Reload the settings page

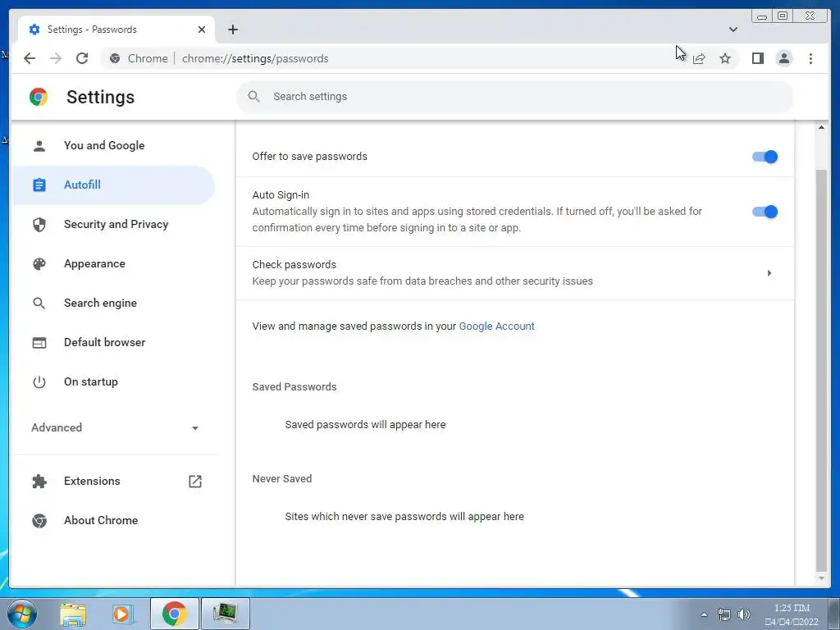82,58
